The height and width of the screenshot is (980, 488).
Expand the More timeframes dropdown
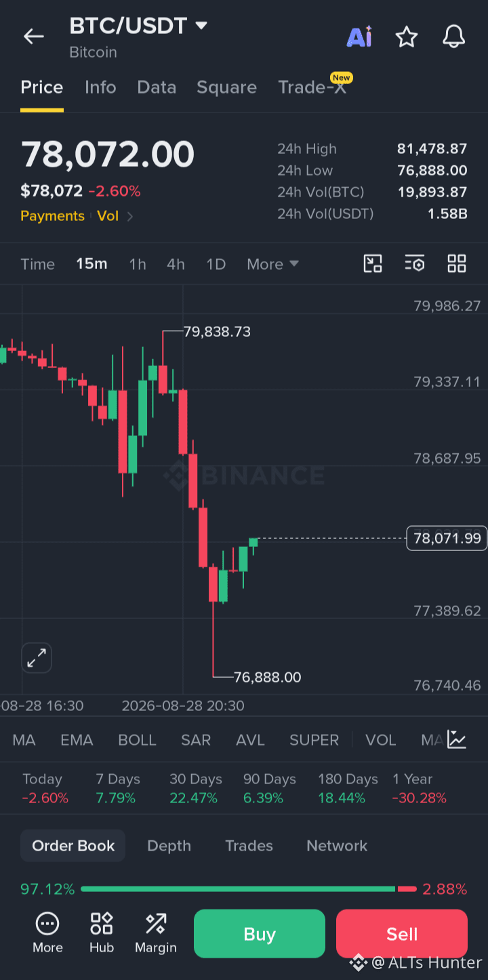272,264
